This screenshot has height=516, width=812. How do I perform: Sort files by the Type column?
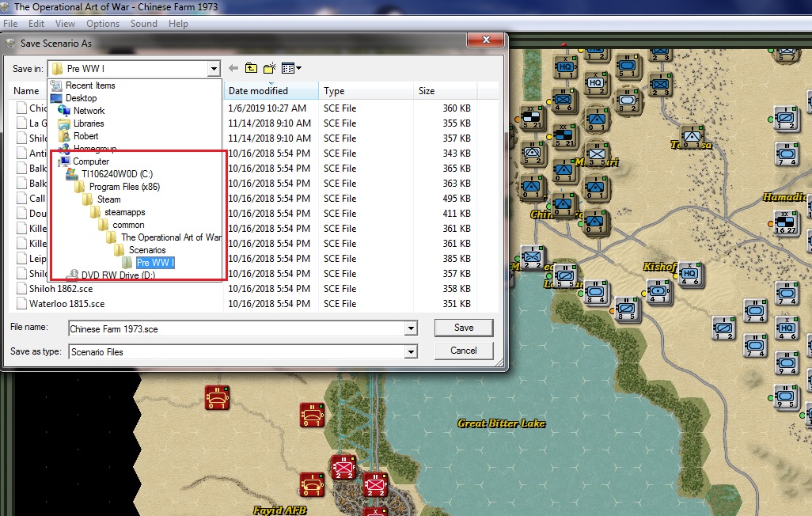(366, 91)
